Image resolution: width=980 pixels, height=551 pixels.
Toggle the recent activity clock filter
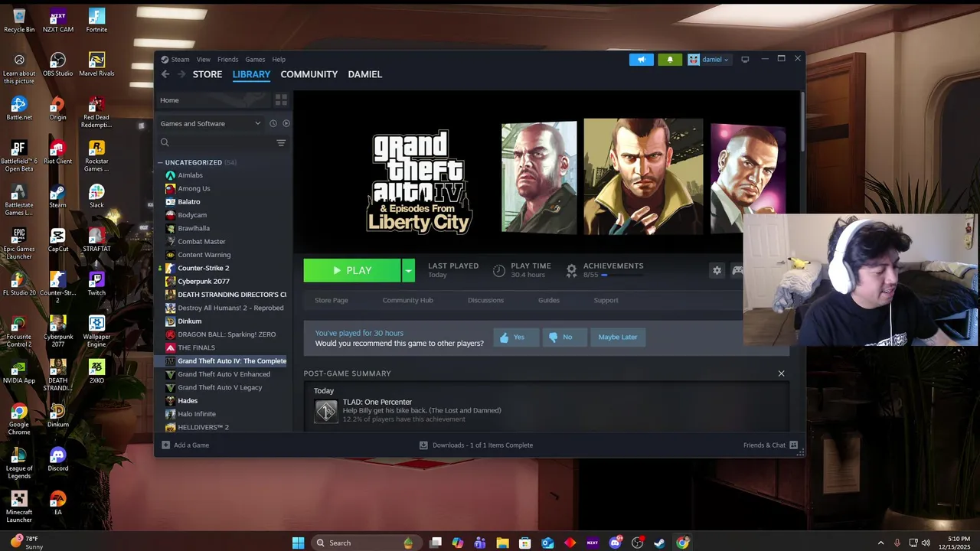pyautogui.click(x=273, y=123)
